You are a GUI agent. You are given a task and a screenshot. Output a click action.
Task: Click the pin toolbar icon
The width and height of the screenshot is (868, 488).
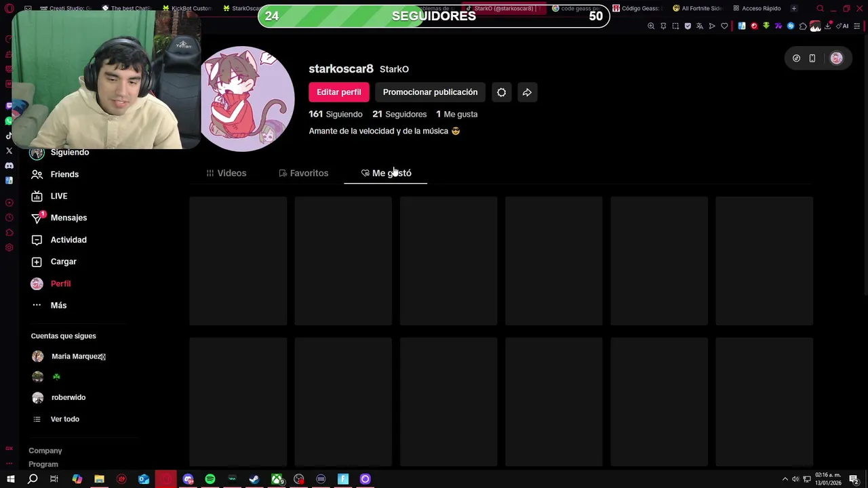663,26
